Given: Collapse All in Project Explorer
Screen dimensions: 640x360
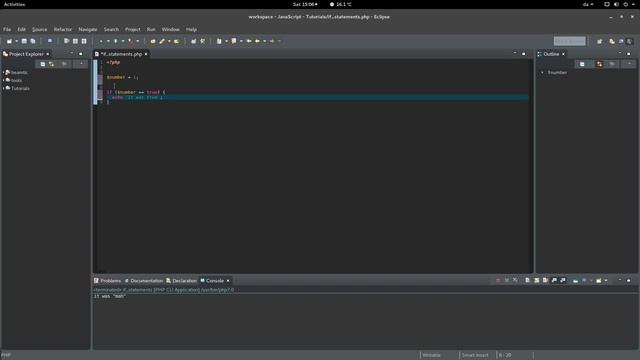Looking at the screenshot, I should (x=42, y=64).
